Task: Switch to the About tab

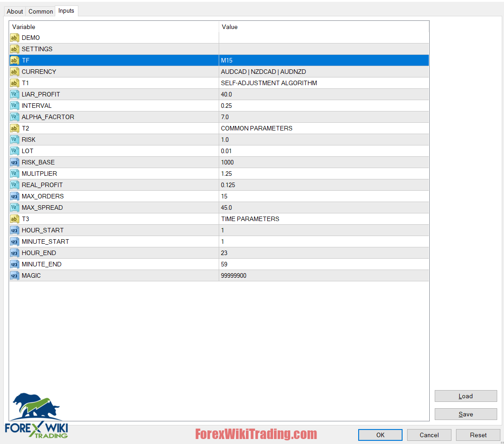Action: pos(14,11)
